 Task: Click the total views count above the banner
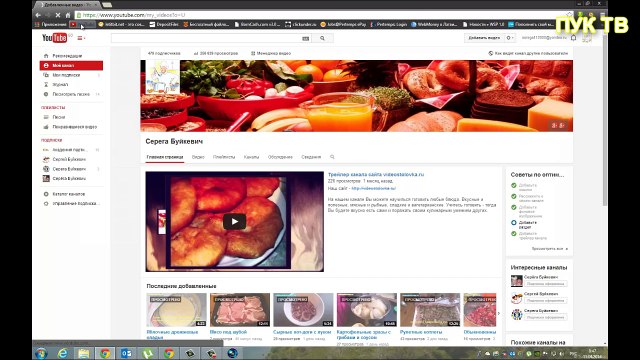[x=216, y=53]
